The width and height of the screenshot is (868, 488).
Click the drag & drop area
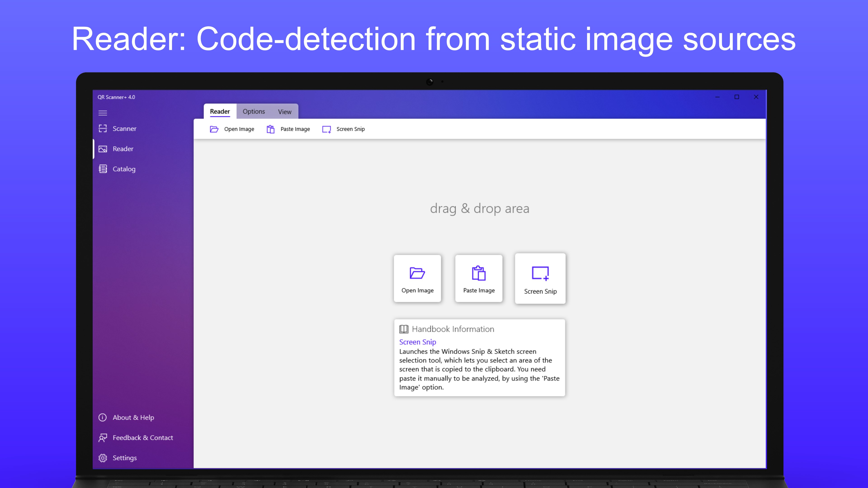click(479, 209)
